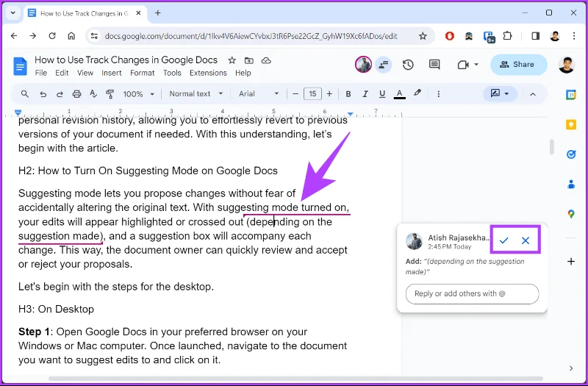The height and width of the screenshot is (386, 588).
Task: Click the Share button
Action: point(519,65)
